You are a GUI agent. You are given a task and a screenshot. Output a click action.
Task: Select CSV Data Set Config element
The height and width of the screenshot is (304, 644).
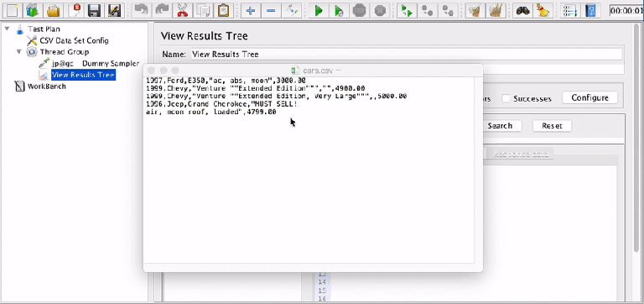[74, 40]
